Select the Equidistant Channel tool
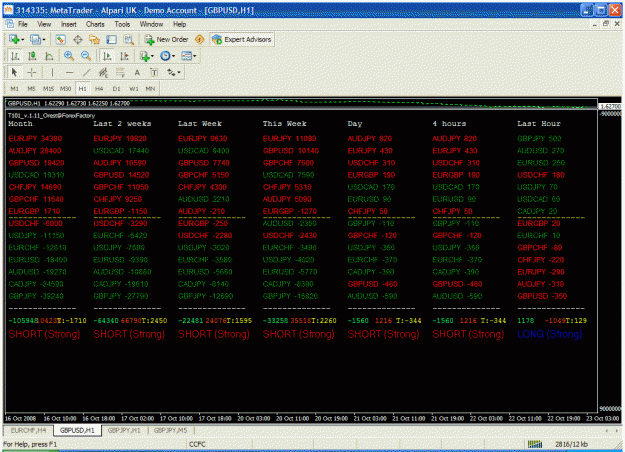Image resolution: width=625 pixels, height=452 pixels. (x=103, y=73)
